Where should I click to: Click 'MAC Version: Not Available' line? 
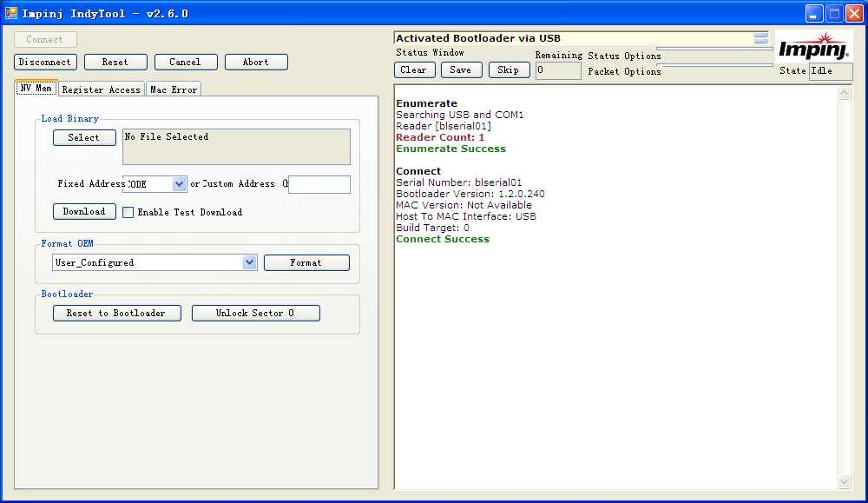pos(464,205)
